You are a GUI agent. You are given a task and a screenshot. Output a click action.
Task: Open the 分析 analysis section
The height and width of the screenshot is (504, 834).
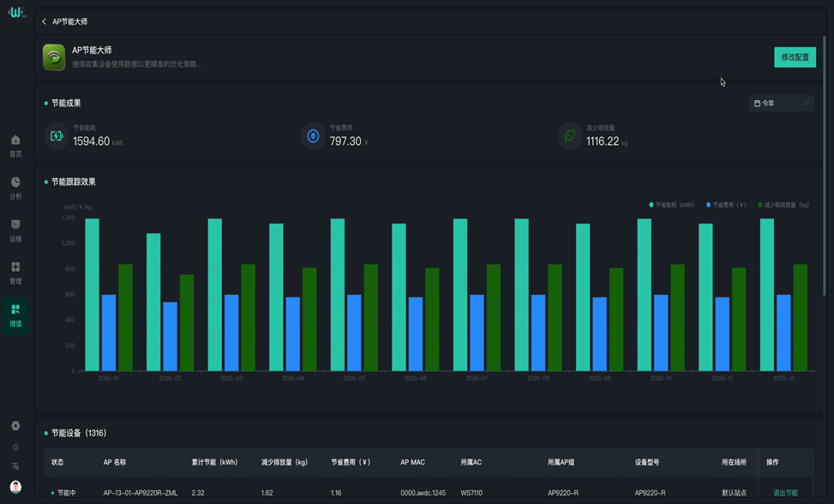pos(15,187)
